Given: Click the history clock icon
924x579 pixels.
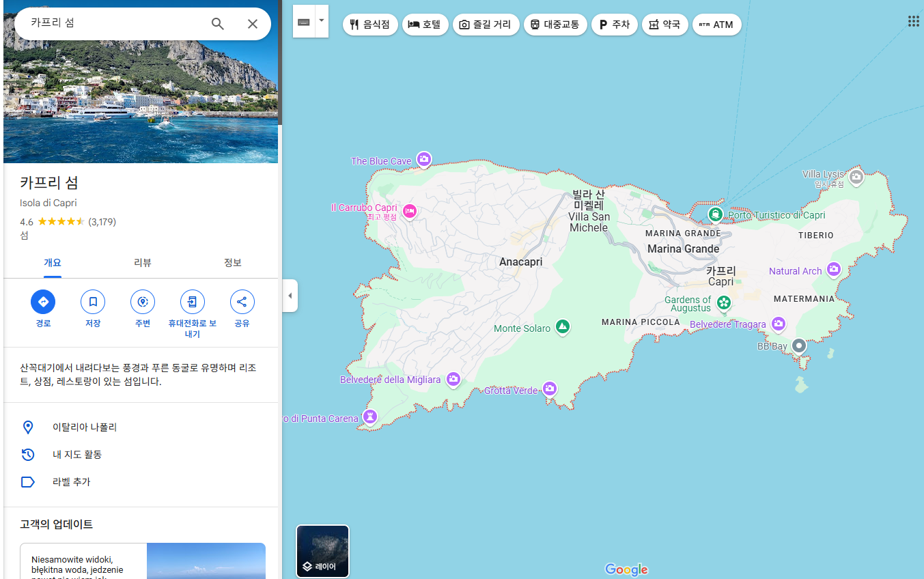Looking at the screenshot, I should coord(28,455).
